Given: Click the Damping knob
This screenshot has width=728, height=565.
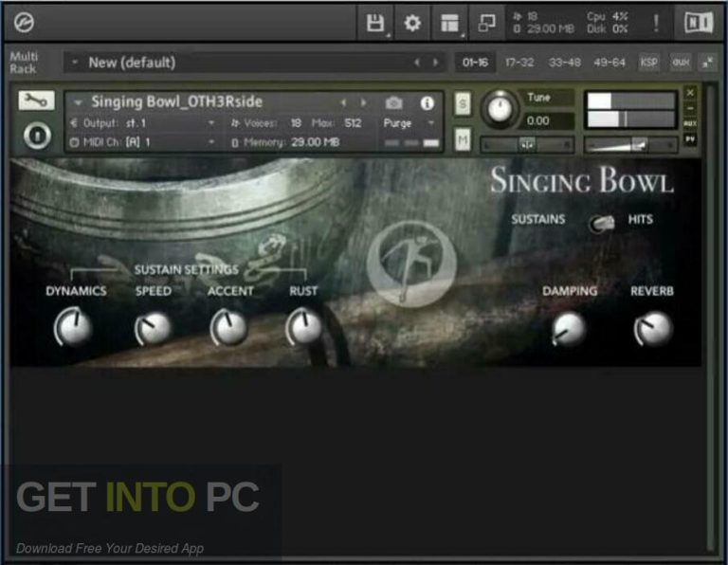Looking at the screenshot, I should [569, 329].
